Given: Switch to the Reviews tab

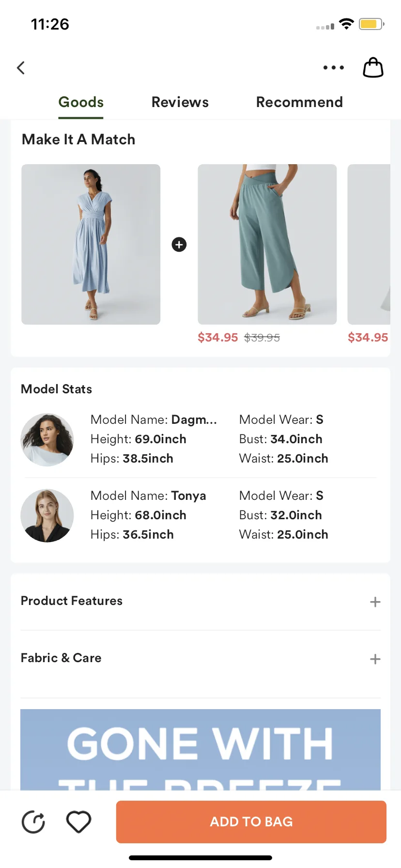Looking at the screenshot, I should [x=180, y=102].
